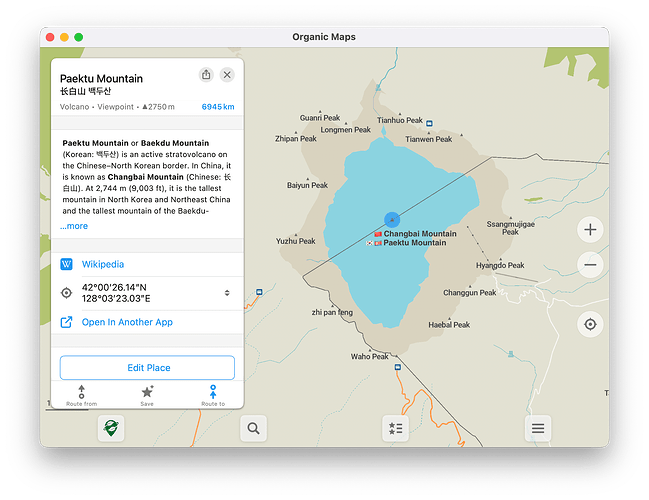The width and height of the screenshot is (649, 500).
Task: Open the Wikipedia link
Action: [103, 264]
